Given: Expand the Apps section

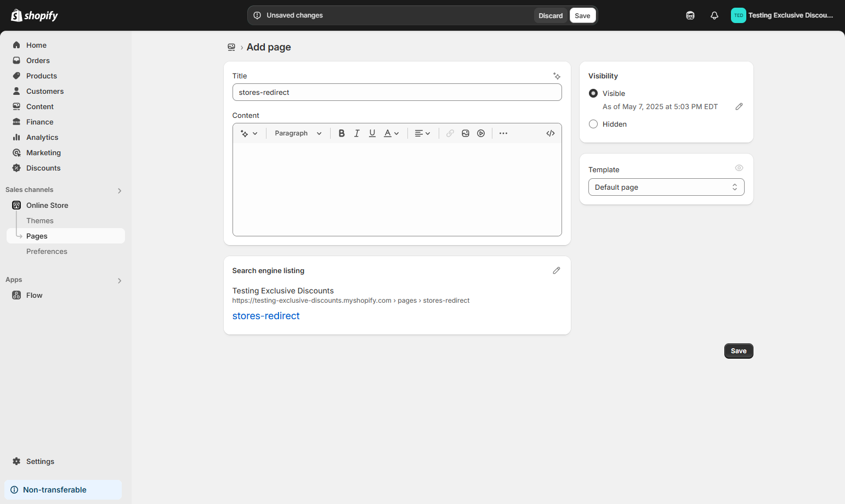Looking at the screenshot, I should tap(120, 280).
